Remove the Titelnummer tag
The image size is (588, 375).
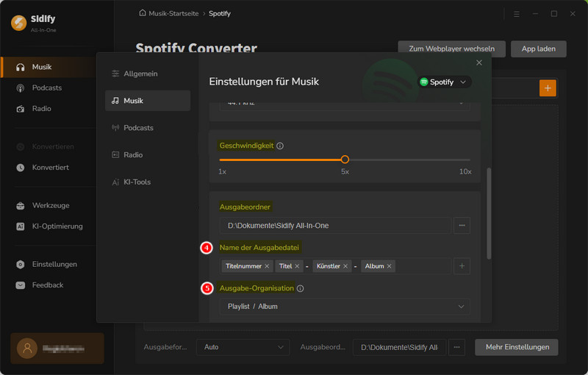pyautogui.click(x=267, y=266)
